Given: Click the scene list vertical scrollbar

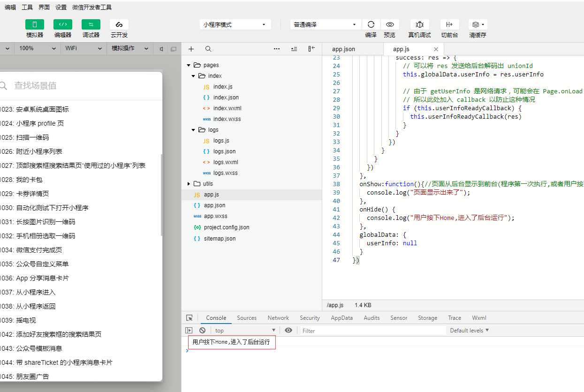Looking at the screenshot, I should [161, 195].
